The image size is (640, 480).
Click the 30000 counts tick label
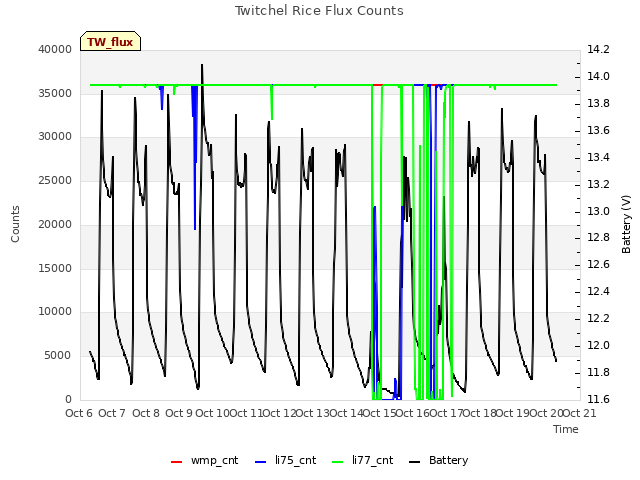point(55,137)
